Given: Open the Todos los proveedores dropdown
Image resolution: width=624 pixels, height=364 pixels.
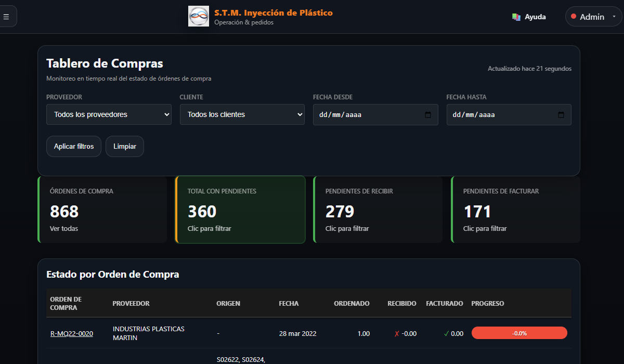Looking at the screenshot, I should pos(109,114).
